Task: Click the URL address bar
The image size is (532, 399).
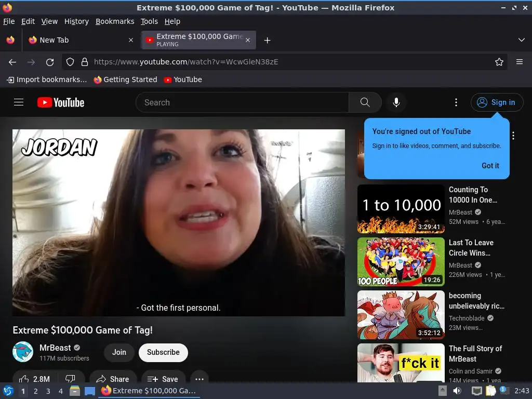Action: pos(285,62)
